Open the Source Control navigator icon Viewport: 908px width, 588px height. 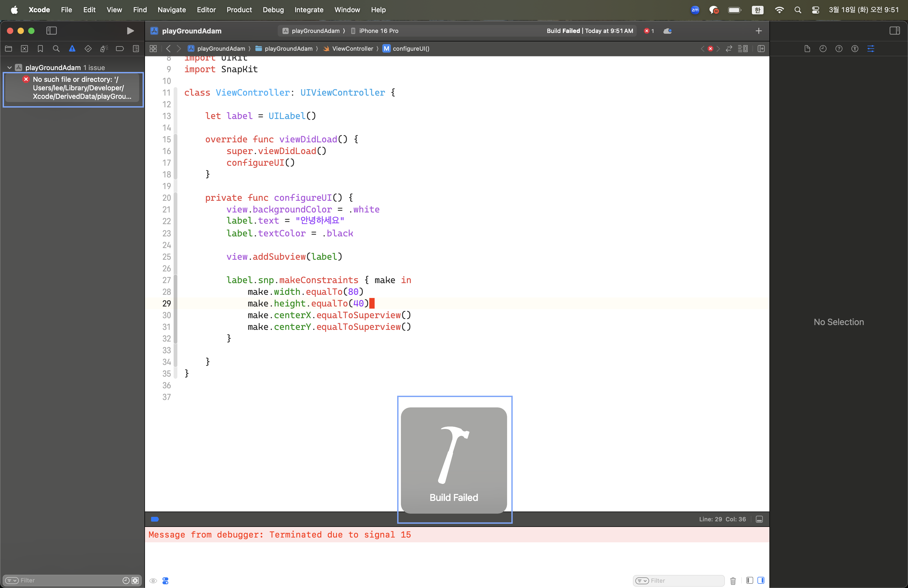pos(24,48)
